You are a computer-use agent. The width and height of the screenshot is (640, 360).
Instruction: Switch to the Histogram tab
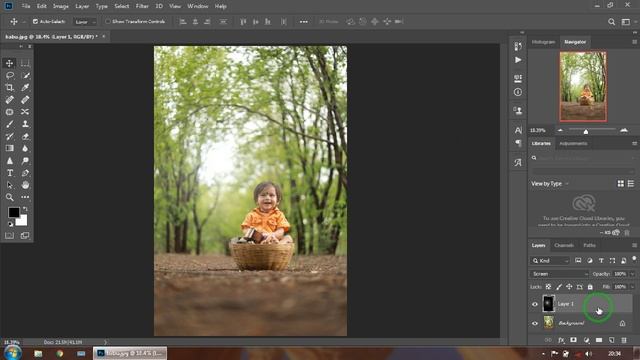(x=543, y=42)
